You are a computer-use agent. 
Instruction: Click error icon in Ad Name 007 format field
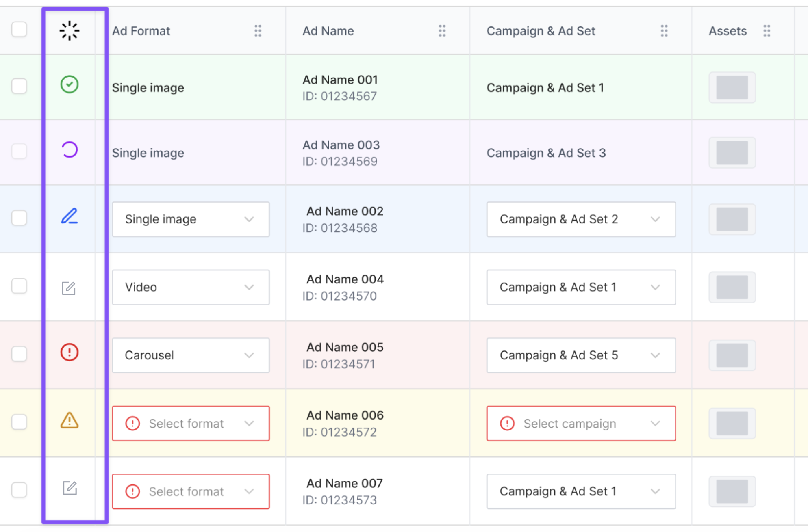(132, 491)
